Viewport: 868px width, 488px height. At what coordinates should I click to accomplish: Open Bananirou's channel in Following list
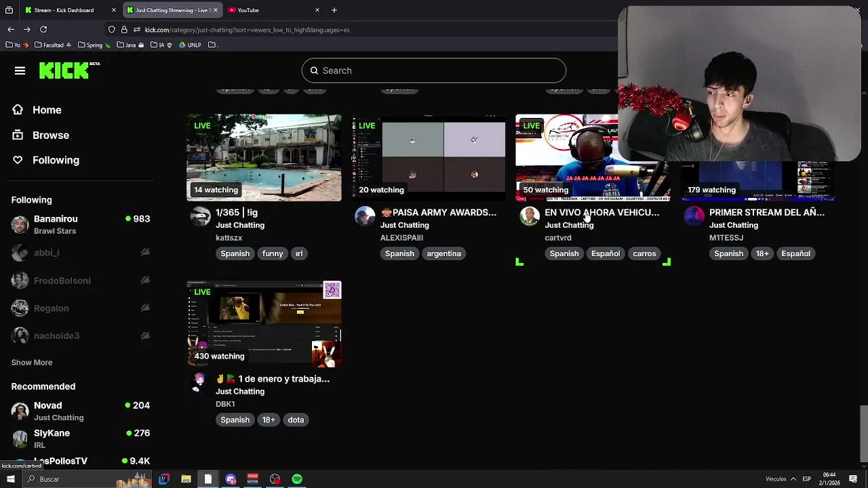[80, 224]
